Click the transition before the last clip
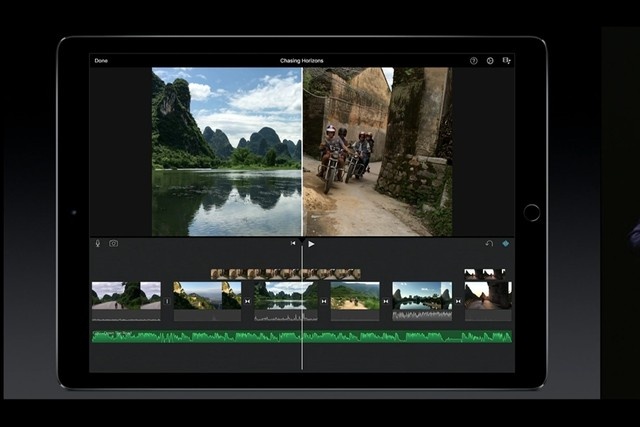 click(x=458, y=301)
